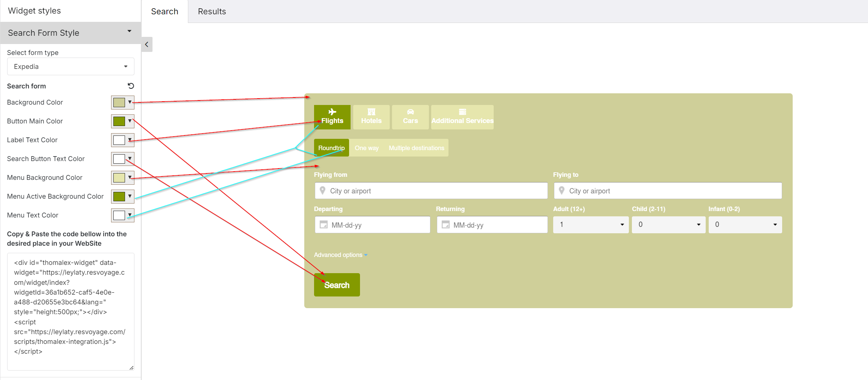Click the calendar icon in Departing field

click(x=323, y=225)
